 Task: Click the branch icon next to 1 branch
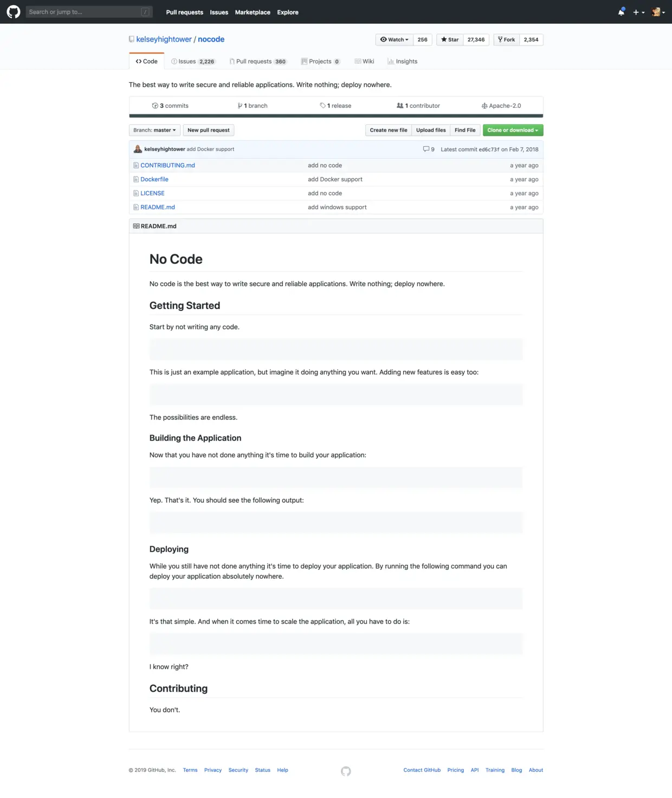(240, 106)
